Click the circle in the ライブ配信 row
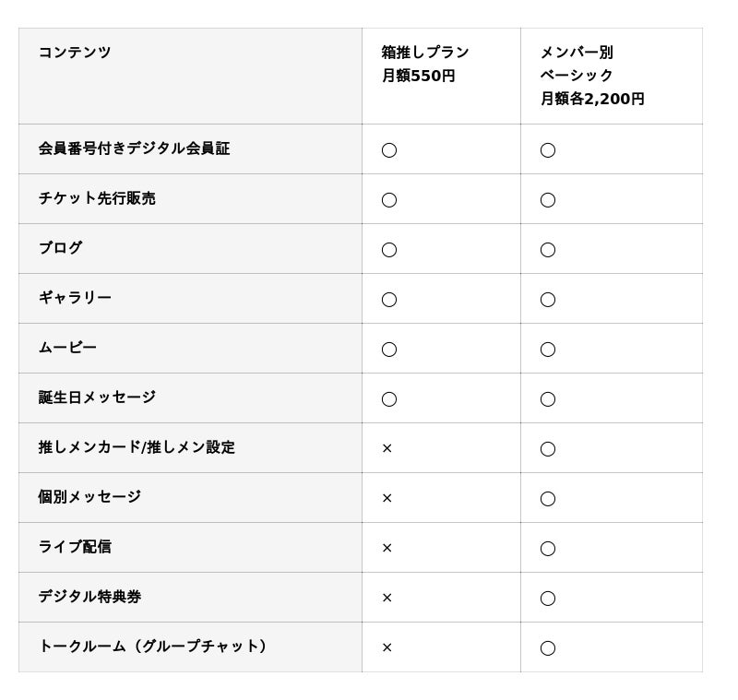The height and width of the screenshot is (700, 738). [548, 548]
